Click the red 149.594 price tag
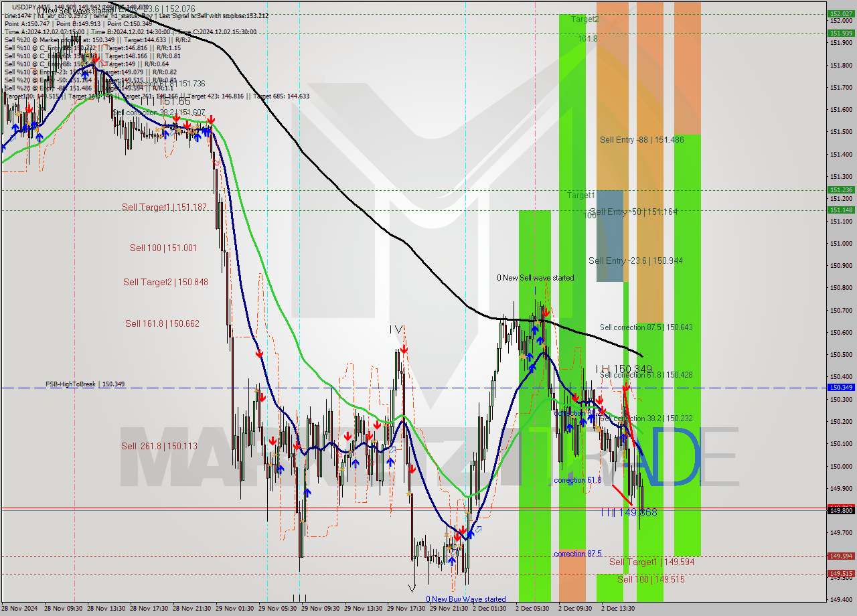Screen dimensions: 857x616 [841, 556]
